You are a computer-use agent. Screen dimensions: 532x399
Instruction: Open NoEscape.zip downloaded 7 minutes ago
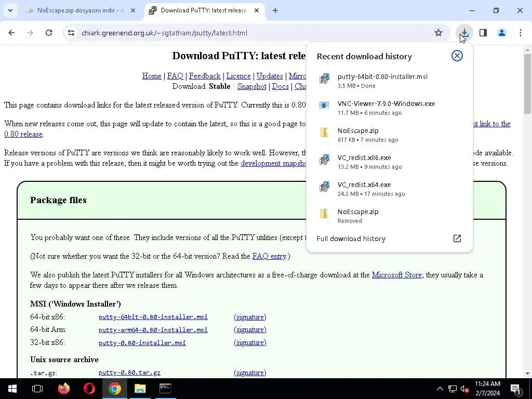[389, 135]
